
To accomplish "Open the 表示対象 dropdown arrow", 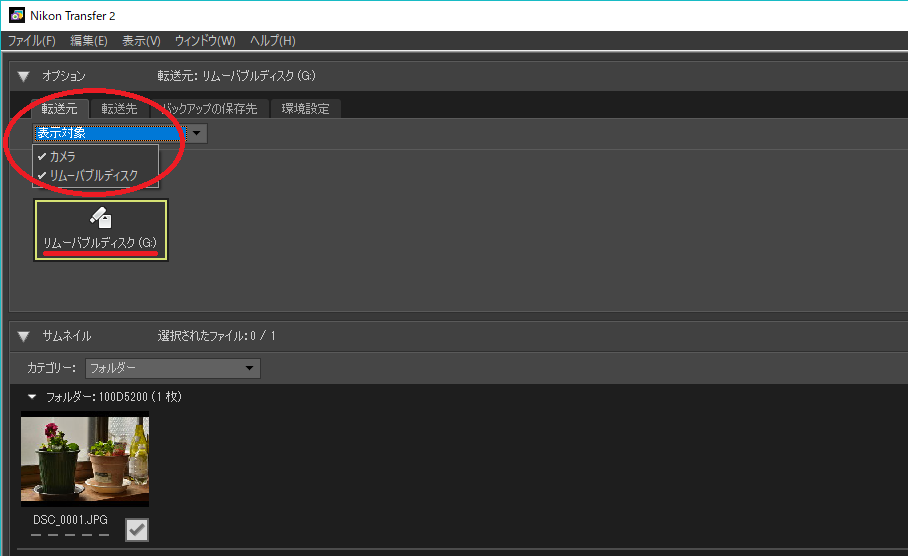I will 197,133.
